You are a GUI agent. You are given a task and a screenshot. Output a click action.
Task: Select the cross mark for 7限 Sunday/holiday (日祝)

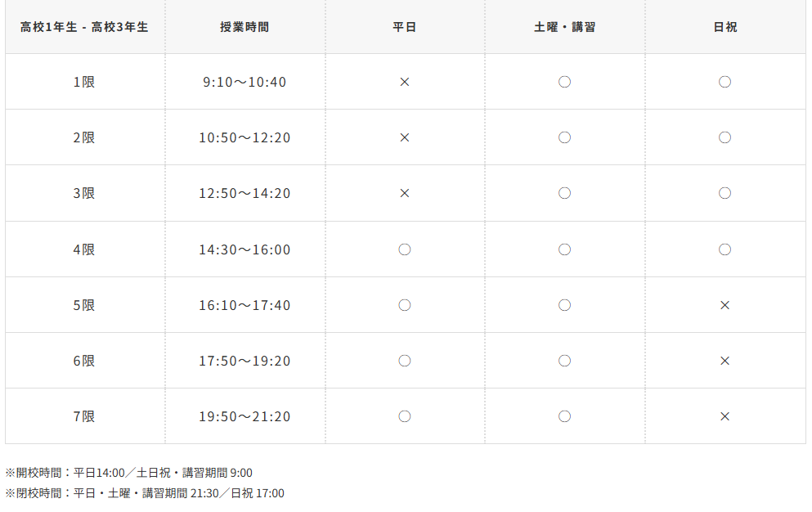point(725,416)
